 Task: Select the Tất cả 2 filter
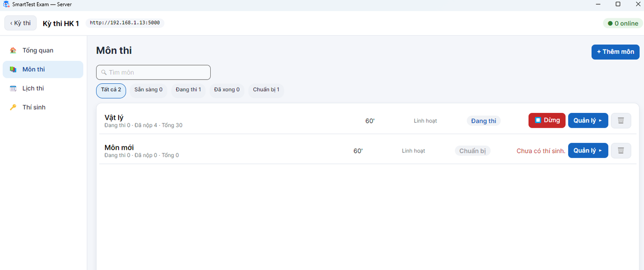coord(111,90)
